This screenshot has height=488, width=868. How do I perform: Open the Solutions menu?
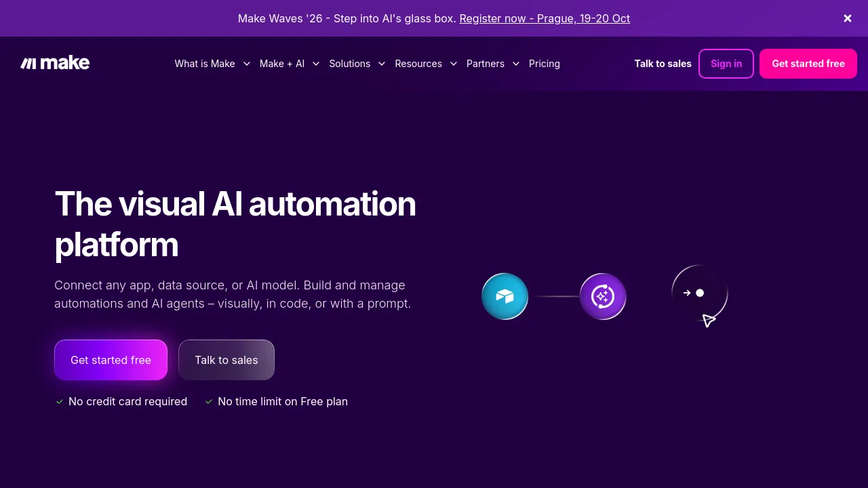click(350, 64)
